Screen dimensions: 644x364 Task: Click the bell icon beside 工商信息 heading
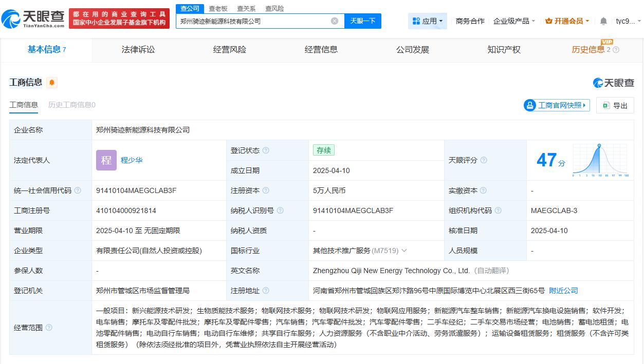(51, 82)
